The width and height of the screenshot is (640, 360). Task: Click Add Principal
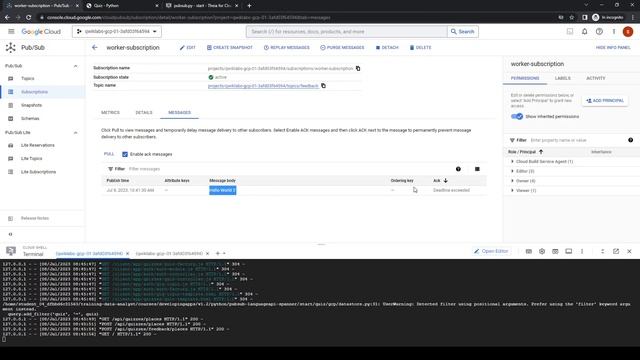pyautogui.click(x=605, y=100)
